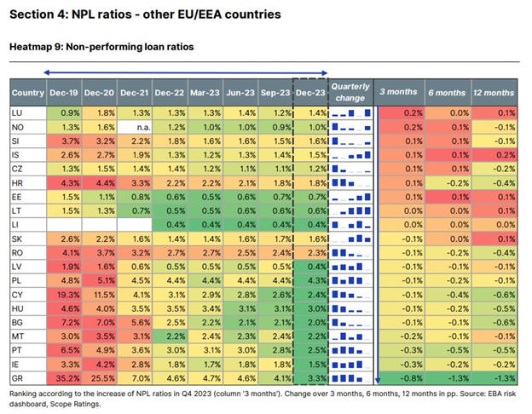Click the HR row quarterly change sparkline
Screen dimensions: 532x414
tap(350, 181)
